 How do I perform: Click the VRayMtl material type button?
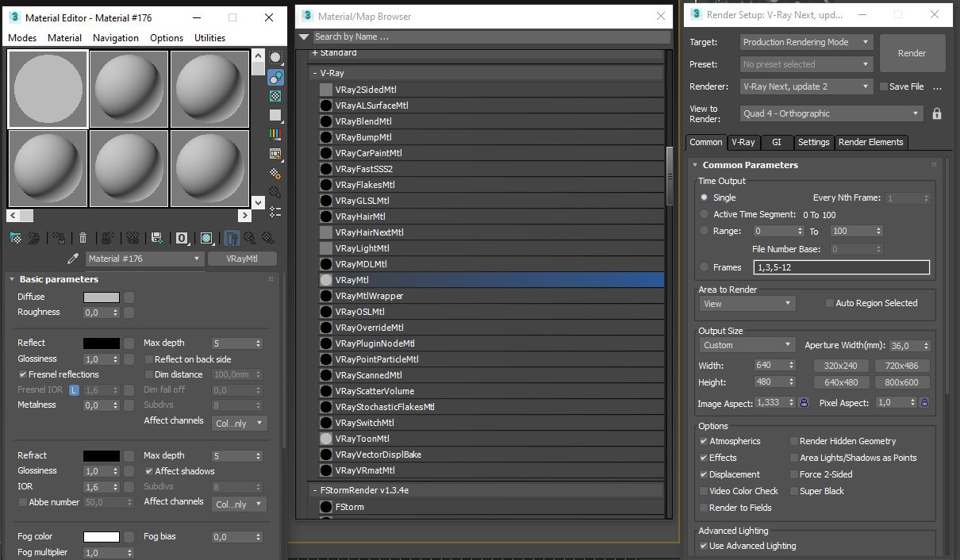coord(242,259)
